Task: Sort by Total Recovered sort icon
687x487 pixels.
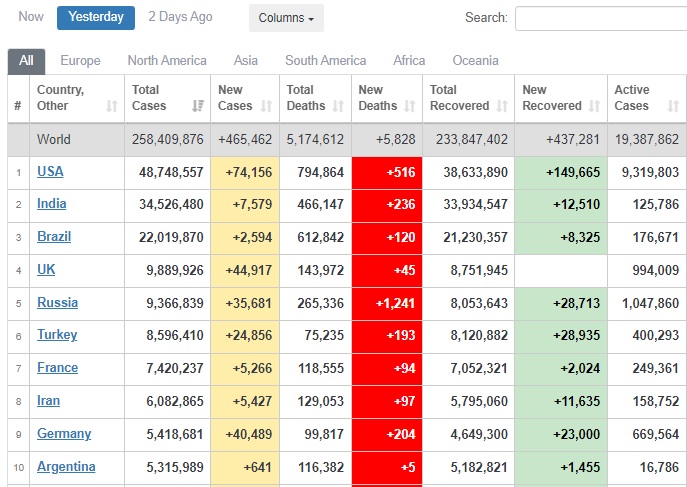Action: (x=502, y=106)
